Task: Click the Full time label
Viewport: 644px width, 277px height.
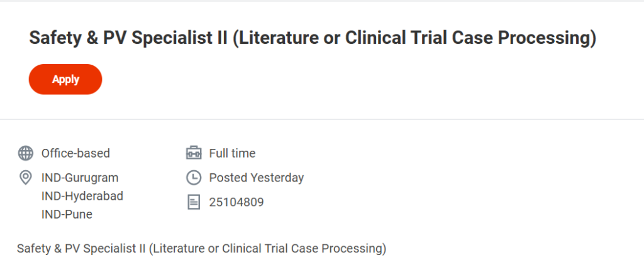Action: (x=232, y=153)
